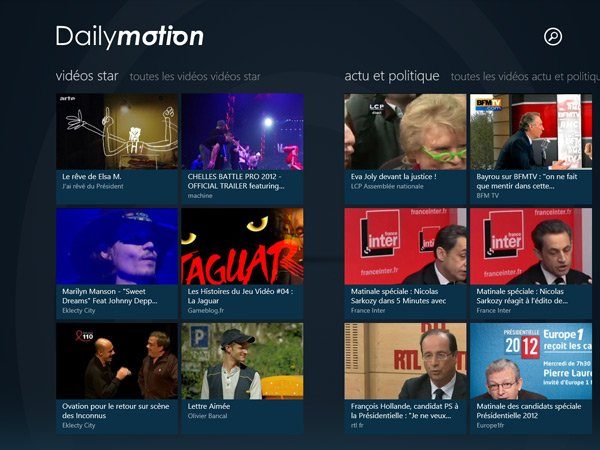The image size is (600, 450).
Task: Play Sarkozy dans 5 Minutes avec video
Action: point(406,263)
